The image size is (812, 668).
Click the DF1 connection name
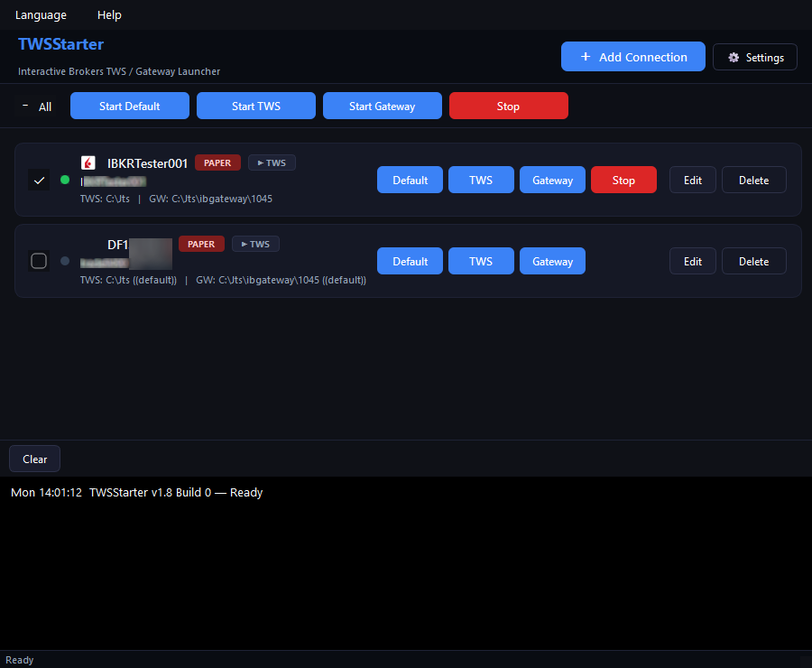tap(117, 245)
